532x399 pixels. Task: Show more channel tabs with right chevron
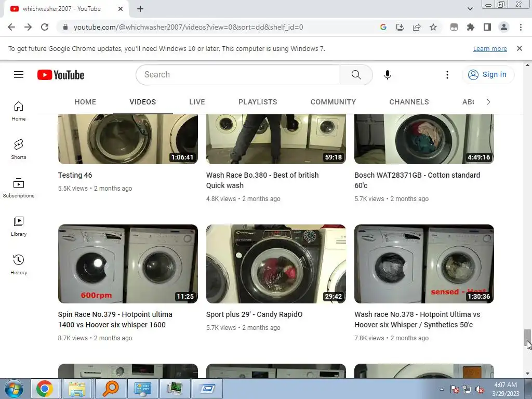point(488,102)
